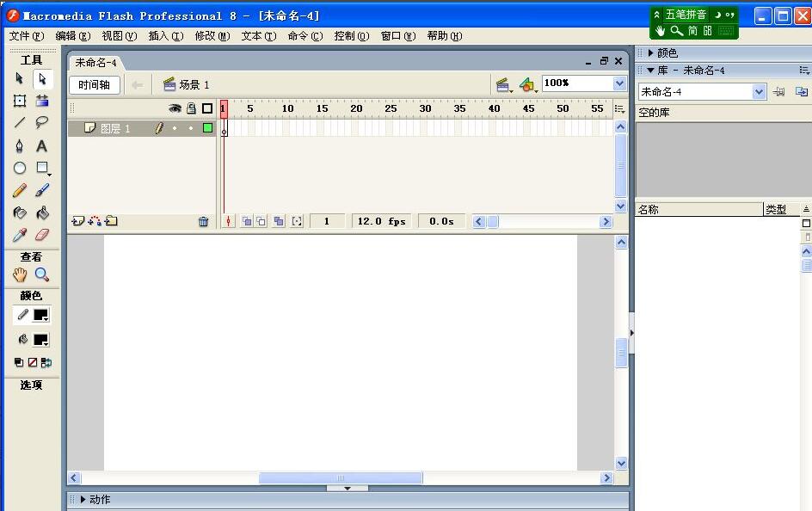Select the Subselection tool
The image size is (812, 511).
[42, 78]
